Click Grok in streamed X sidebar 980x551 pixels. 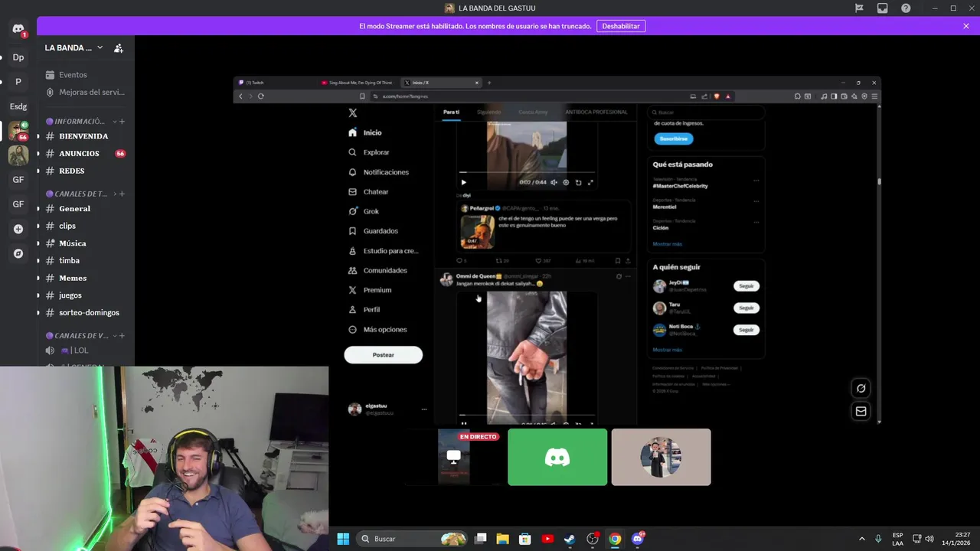364,211
